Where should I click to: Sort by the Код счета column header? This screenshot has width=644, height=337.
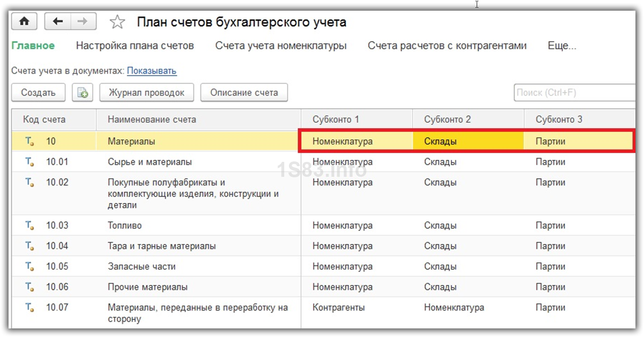click(44, 120)
